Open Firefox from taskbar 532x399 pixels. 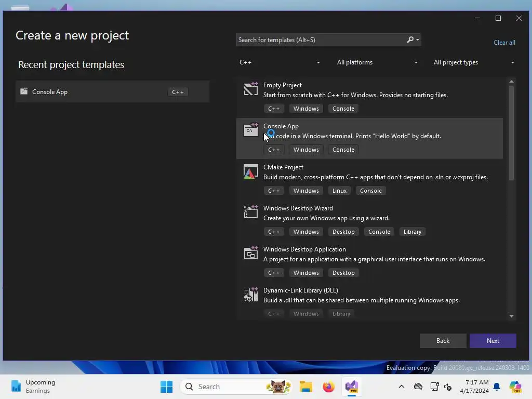[328, 387]
